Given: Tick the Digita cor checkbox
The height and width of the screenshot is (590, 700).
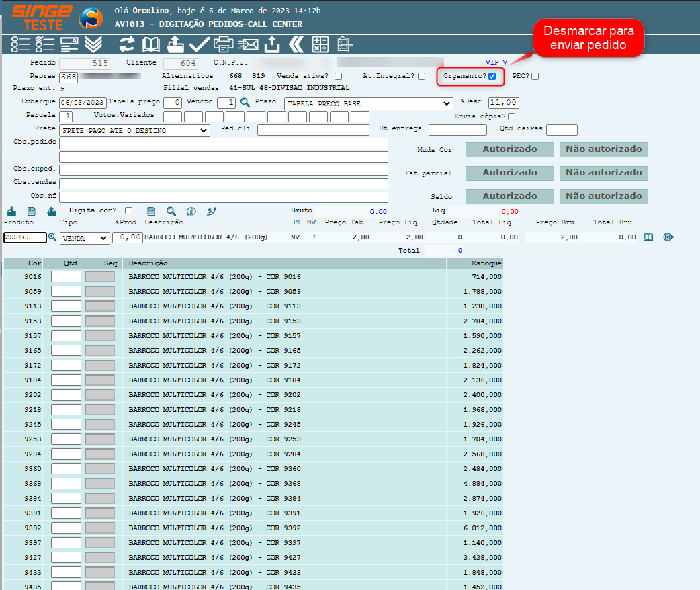Looking at the screenshot, I should pyautogui.click(x=128, y=210).
